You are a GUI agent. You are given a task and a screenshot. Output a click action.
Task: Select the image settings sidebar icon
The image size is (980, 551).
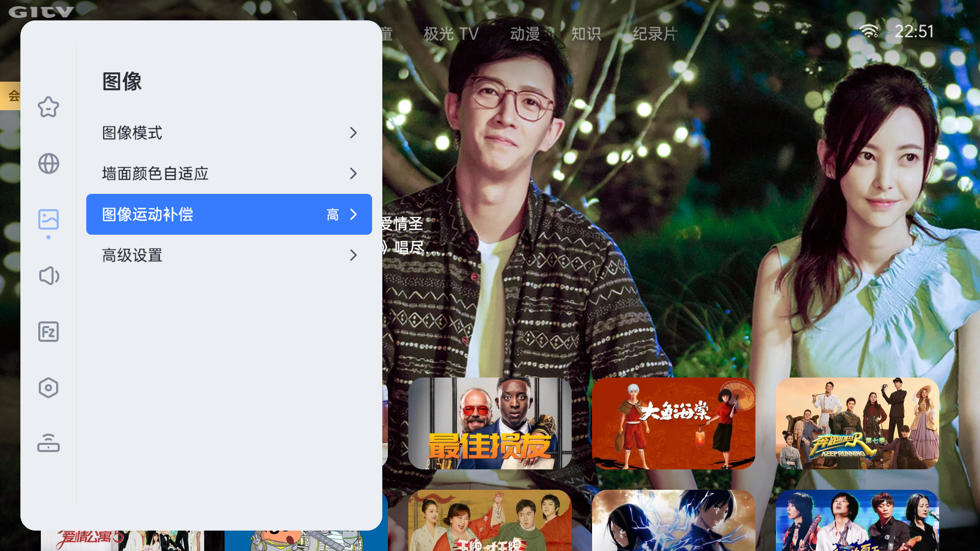48,219
